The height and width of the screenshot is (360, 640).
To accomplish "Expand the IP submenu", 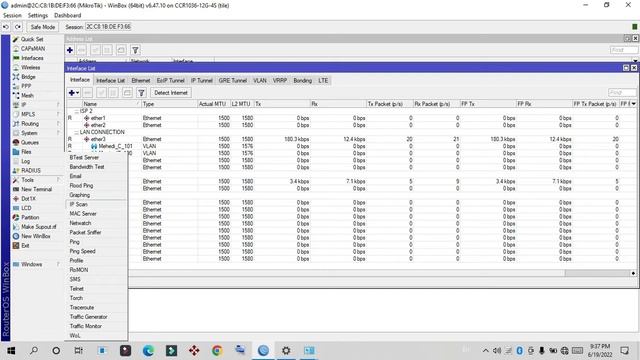I will 24,105.
